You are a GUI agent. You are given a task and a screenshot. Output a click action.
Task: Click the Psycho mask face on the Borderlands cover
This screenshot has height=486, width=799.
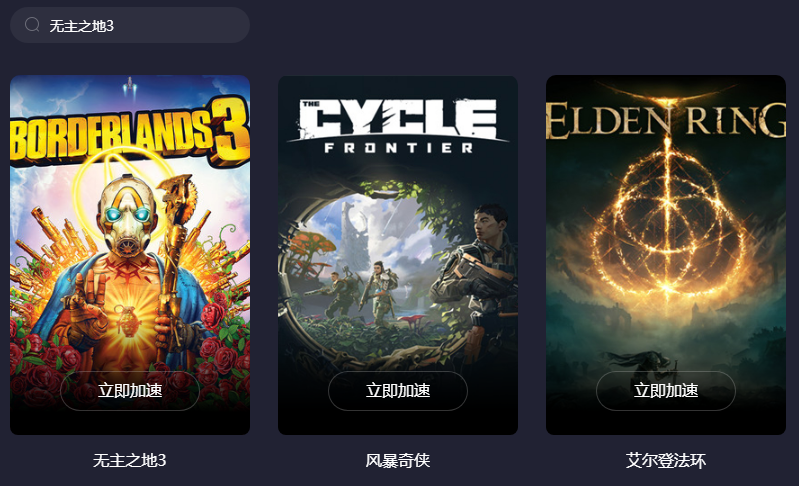(127, 215)
